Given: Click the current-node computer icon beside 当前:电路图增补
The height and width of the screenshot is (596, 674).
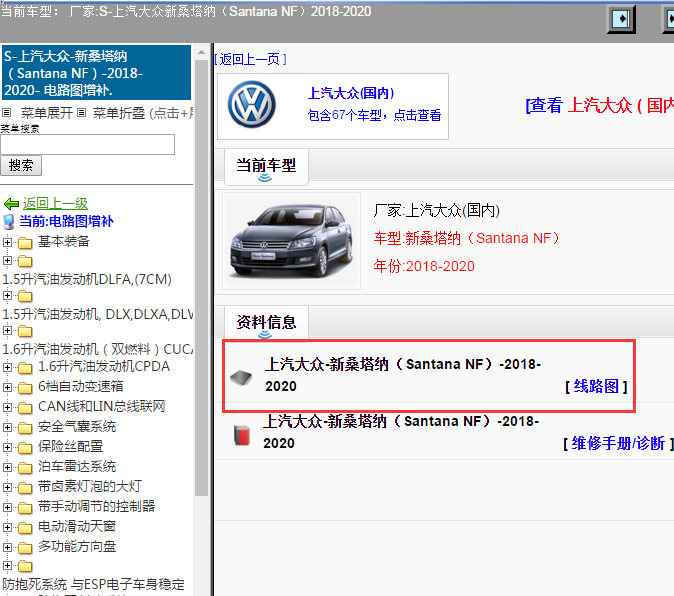Looking at the screenshot, I should [9, 222].
